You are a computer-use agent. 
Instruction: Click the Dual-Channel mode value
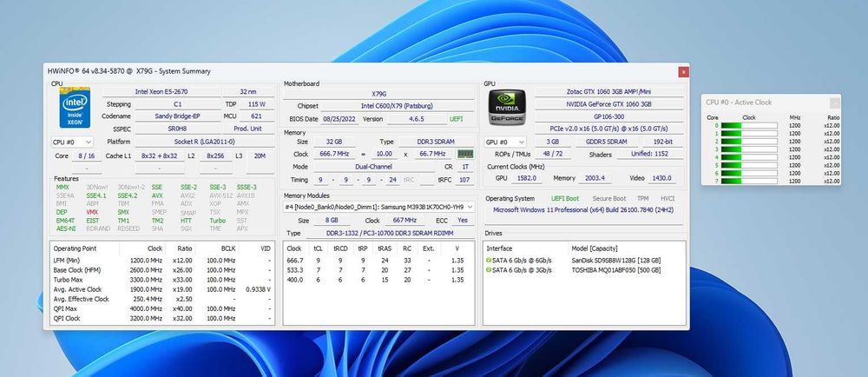[373, 167]
